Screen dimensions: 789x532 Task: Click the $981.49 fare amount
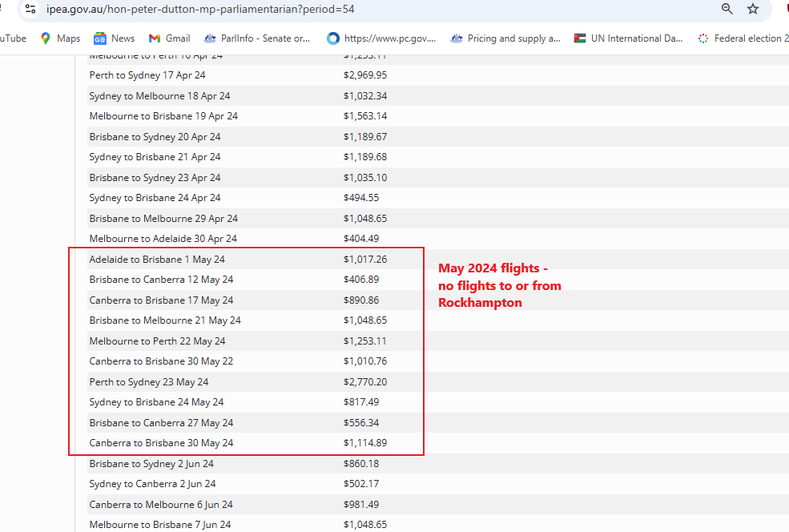point(361,504)
